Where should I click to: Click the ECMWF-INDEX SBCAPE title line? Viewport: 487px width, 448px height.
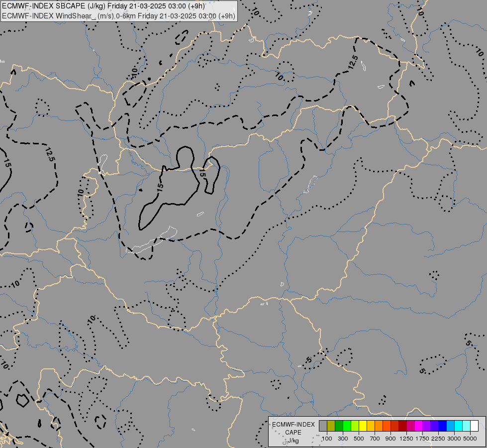pyautogui.click(x=103, y=6)
